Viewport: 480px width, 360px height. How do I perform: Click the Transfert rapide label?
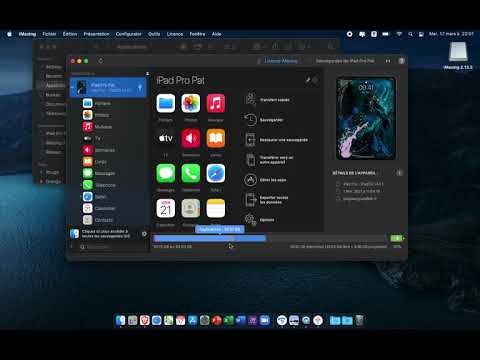[x=274, y=100]
